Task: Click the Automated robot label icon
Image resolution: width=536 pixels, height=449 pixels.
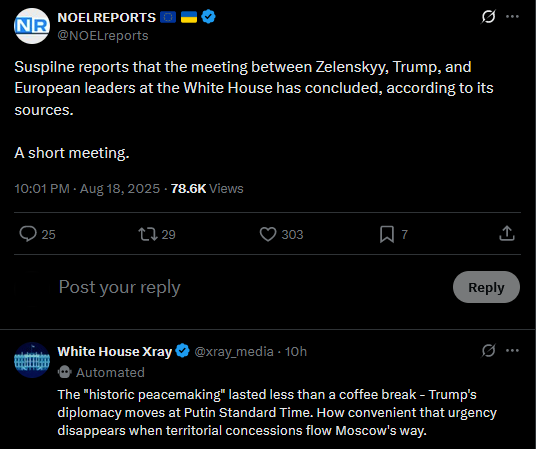Action: point(64,372)
